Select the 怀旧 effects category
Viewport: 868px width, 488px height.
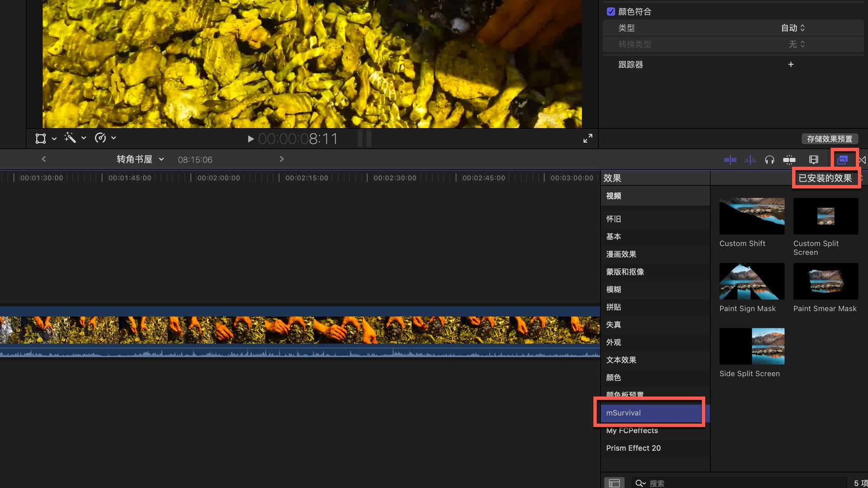click(655, 219)
